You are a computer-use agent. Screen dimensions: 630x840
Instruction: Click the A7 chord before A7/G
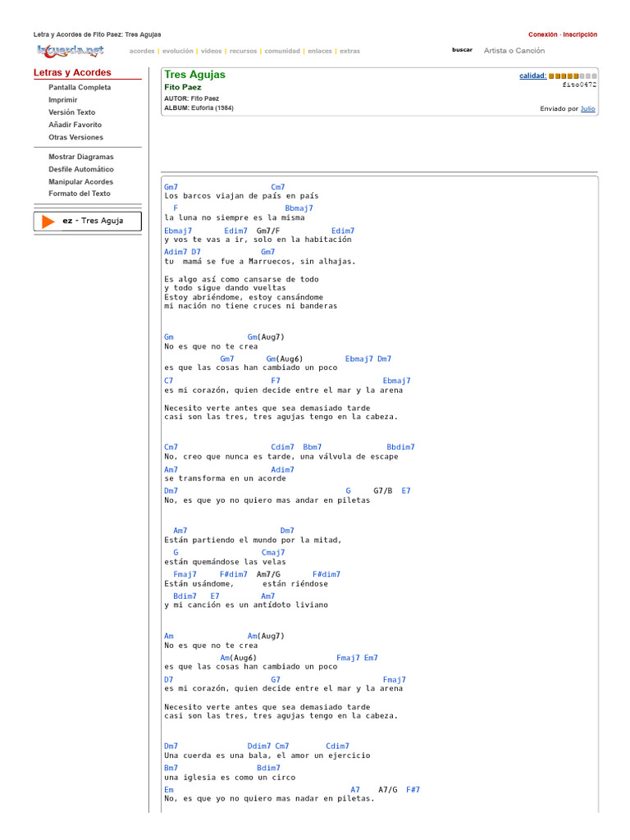[x=355, y=790]
